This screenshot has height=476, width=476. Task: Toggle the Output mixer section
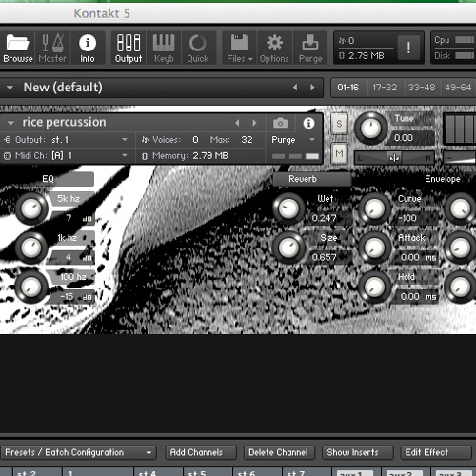click(129, 48)
